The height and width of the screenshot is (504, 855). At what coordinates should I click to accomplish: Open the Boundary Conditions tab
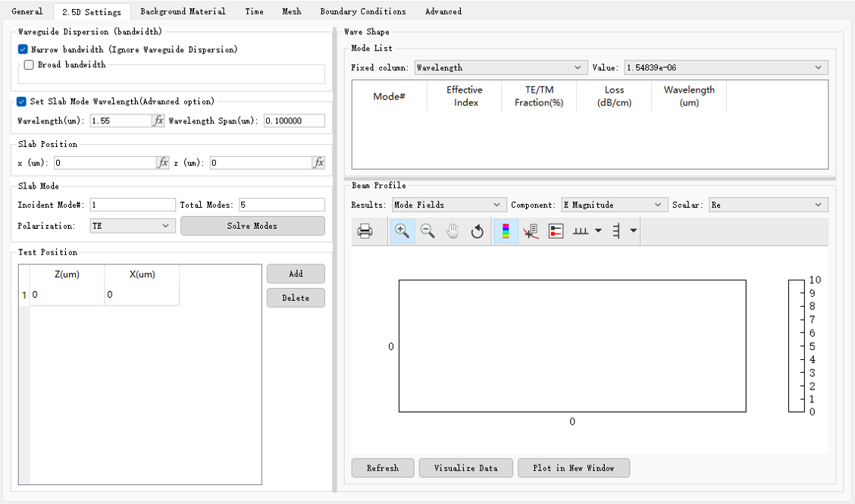point(363,11)
